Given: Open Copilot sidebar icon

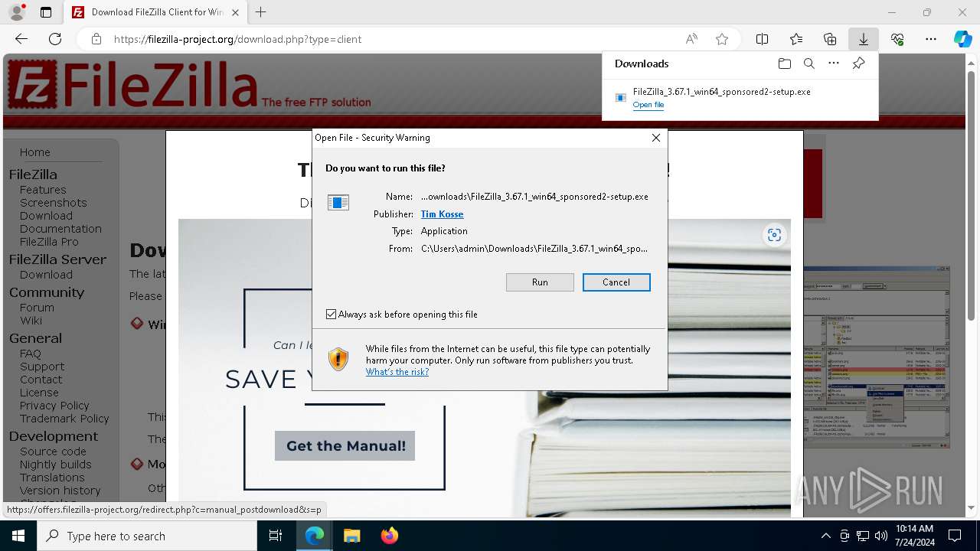Looking at the screenshot, I should (x=962, y=39).
